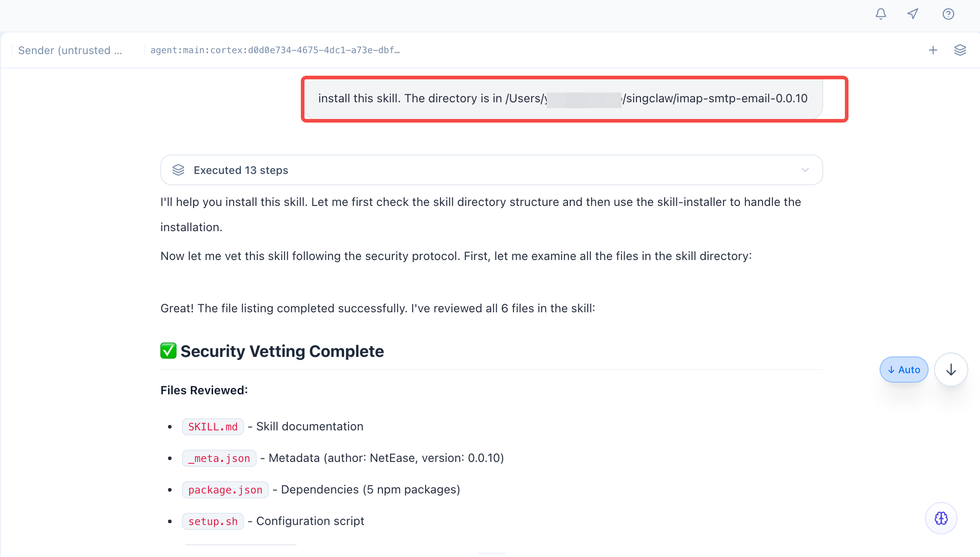Open the layers stack icon in header

[x=960, y=50]
